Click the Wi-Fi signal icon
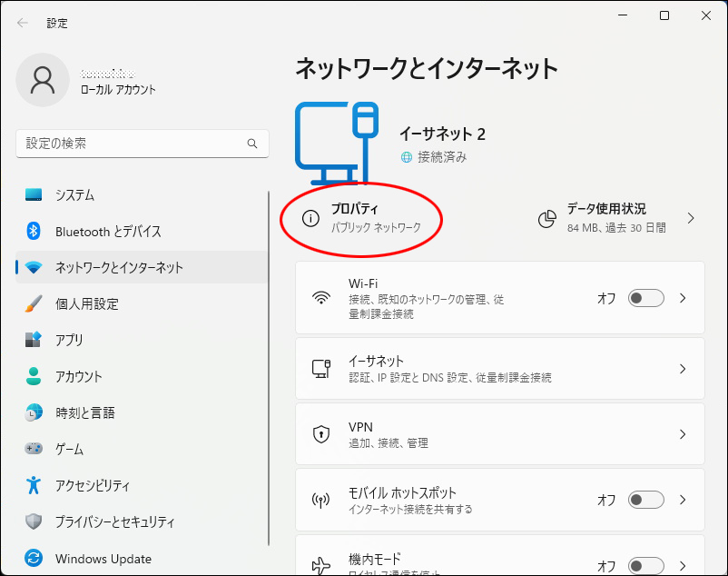Viewport: 728px width, 576px height. [320, 298]
